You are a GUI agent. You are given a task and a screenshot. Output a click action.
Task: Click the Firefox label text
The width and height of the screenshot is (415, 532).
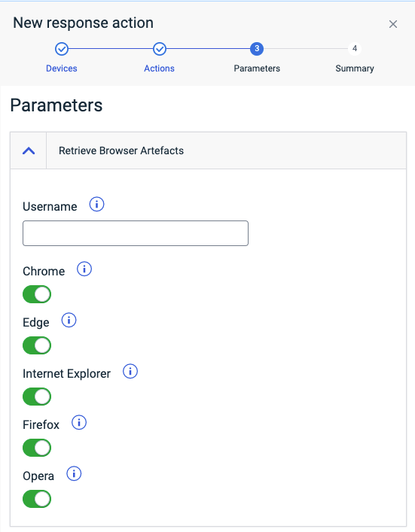(41, 425)
